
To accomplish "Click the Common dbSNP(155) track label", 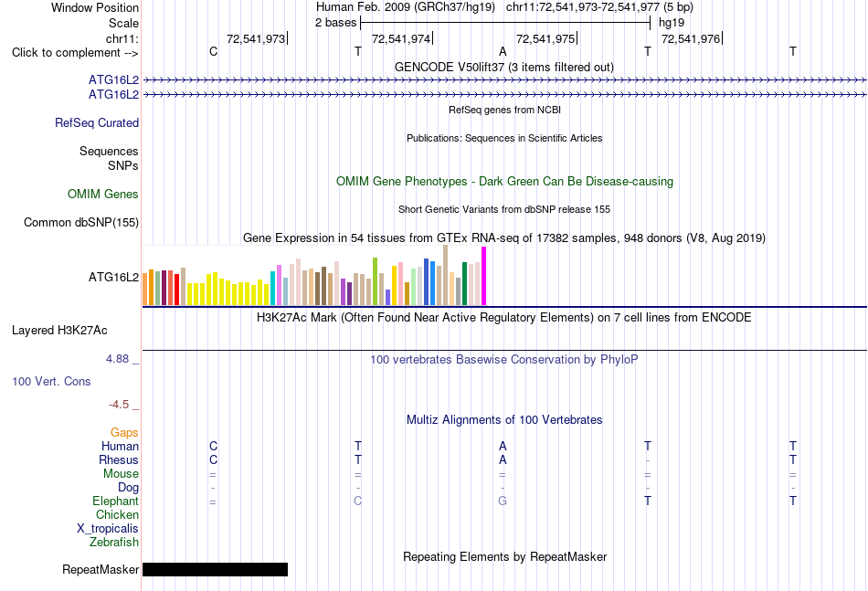I will pos(81,223).
